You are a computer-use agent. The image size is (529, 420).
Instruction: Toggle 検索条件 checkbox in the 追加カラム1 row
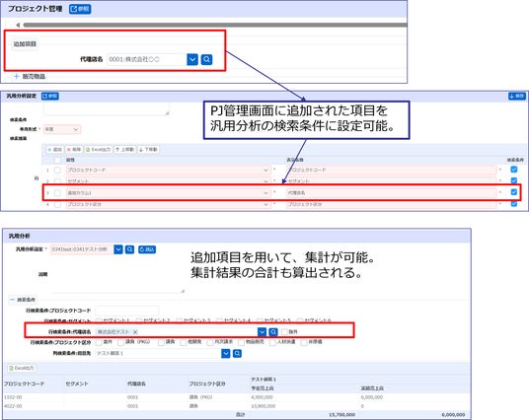coord(514,192)
